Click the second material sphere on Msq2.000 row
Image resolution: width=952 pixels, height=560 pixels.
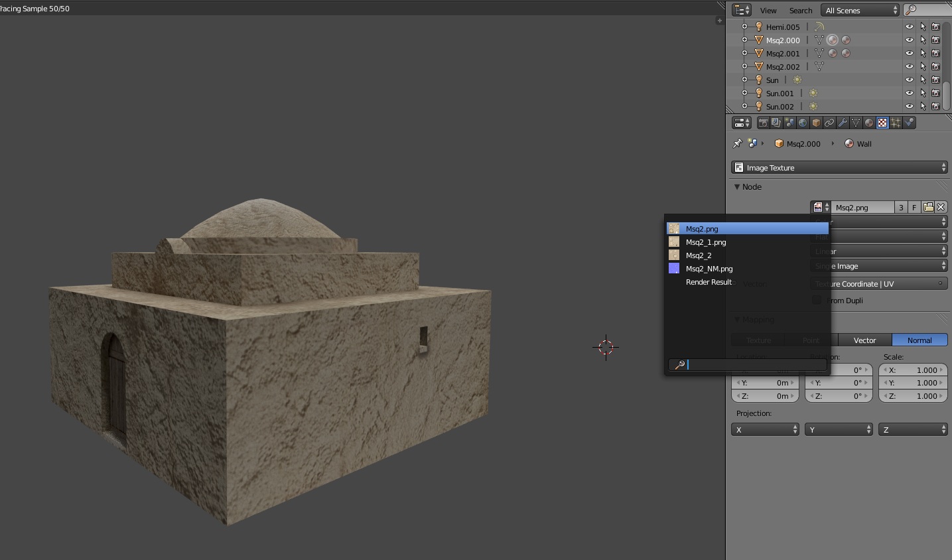[846, 40]
